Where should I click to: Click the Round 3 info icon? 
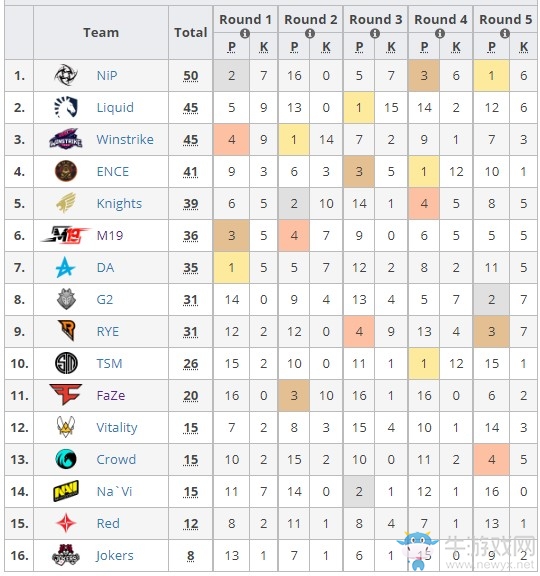tap(375, 34)
